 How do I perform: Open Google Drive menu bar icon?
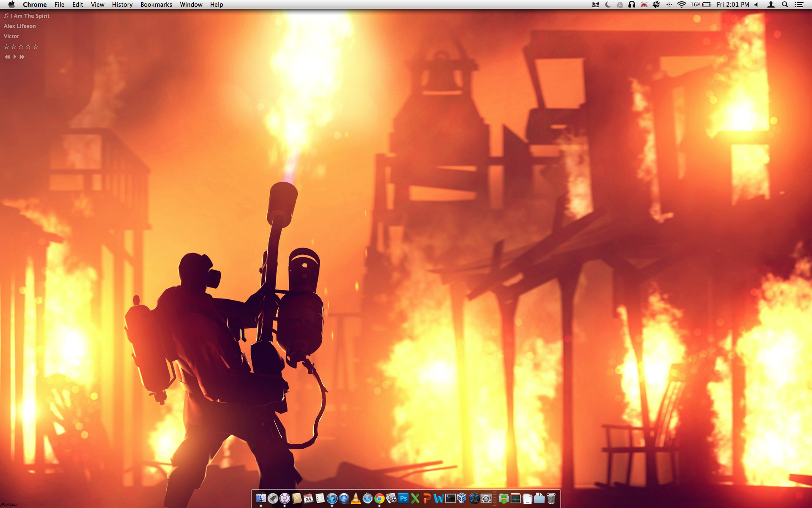click(620, 5)
